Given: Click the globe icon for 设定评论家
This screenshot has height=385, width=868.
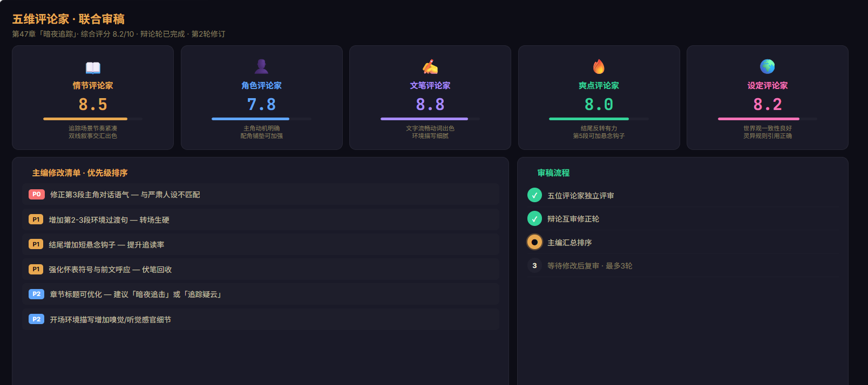Looking at the screenshot, I should 768,67.
